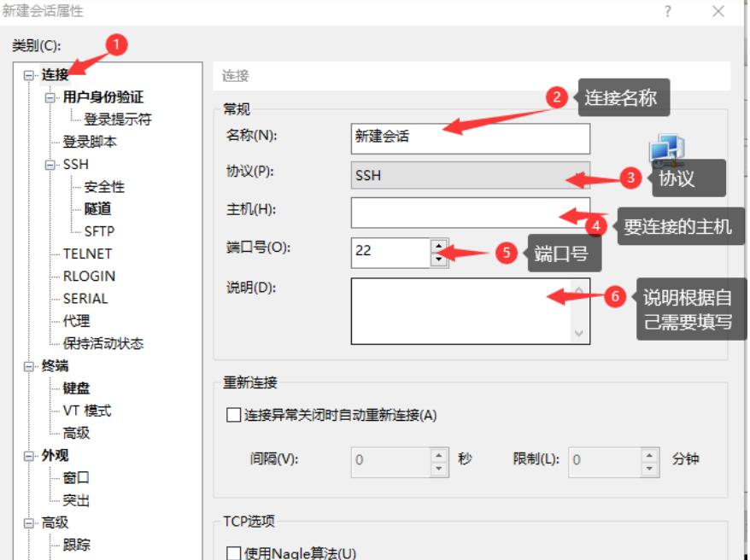Screen dimensions: 750x560
Task: Increase the 限制 limit value
Action: point(649,455)
